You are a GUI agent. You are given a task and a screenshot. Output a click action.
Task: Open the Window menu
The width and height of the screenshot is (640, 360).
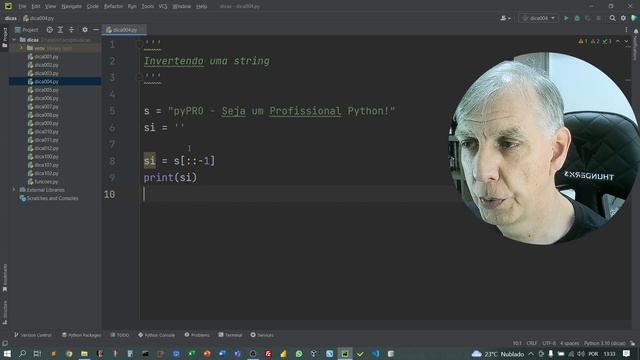(x=182, y=7)
